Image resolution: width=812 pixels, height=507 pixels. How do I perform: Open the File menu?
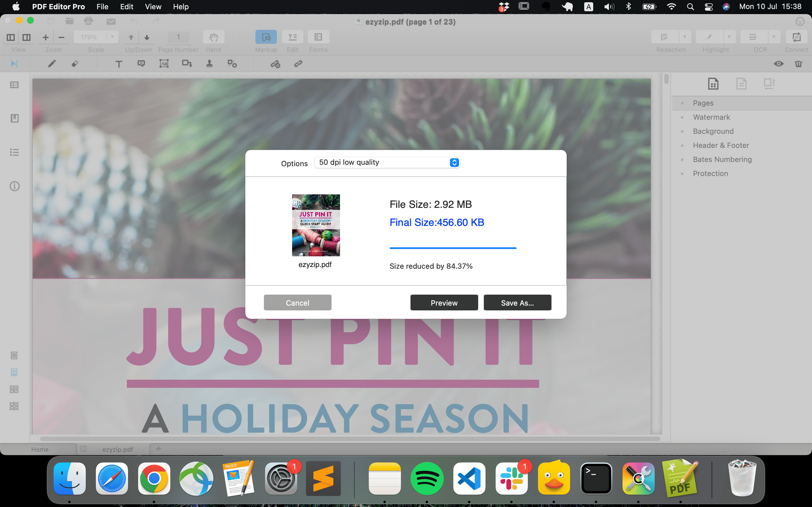tap(102, 7)
